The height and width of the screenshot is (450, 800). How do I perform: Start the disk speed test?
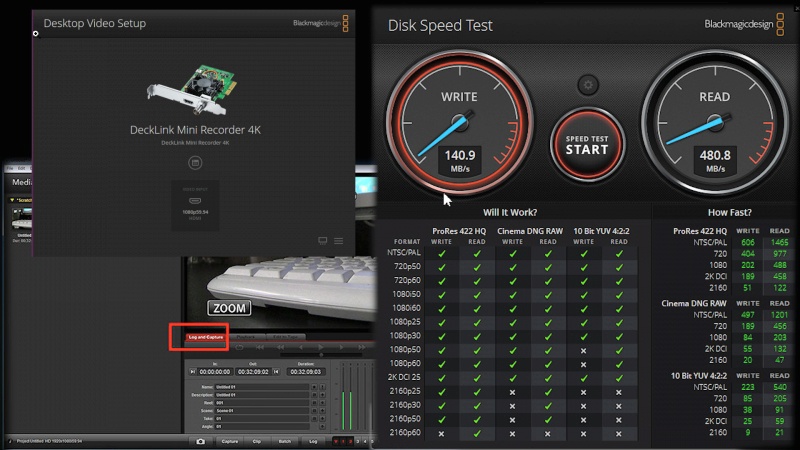tap(587, 145)
